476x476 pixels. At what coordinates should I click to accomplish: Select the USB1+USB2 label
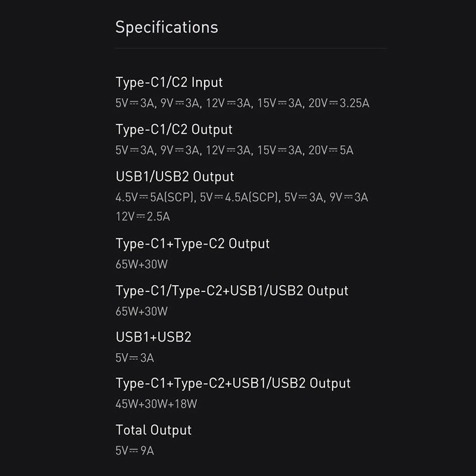(154, 337)
